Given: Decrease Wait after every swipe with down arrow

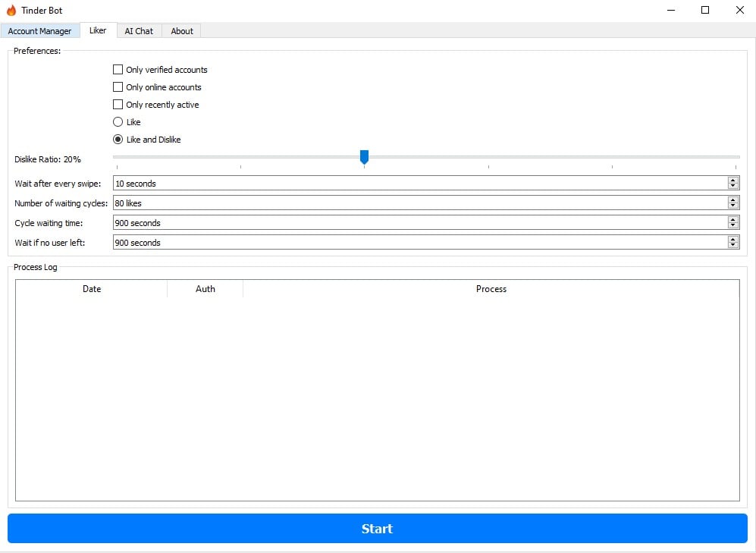Looking at the screenshot, I should pos(732,186).
